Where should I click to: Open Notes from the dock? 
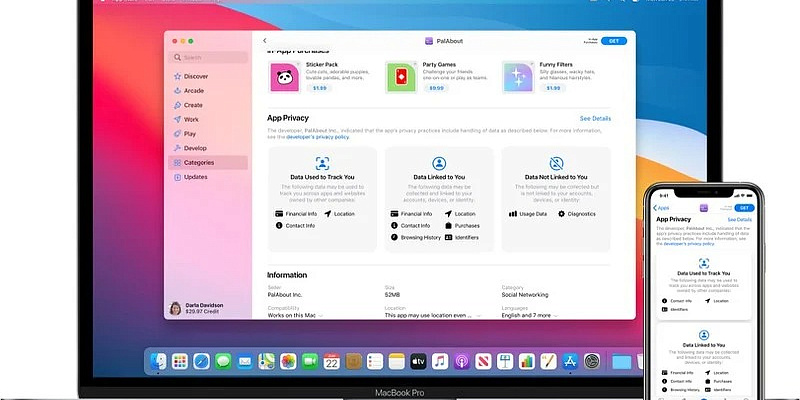pos(396,361)
